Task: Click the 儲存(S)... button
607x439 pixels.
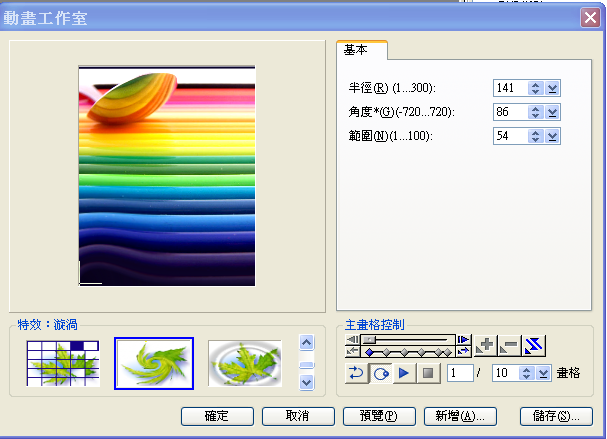Action: pos(556,416)
